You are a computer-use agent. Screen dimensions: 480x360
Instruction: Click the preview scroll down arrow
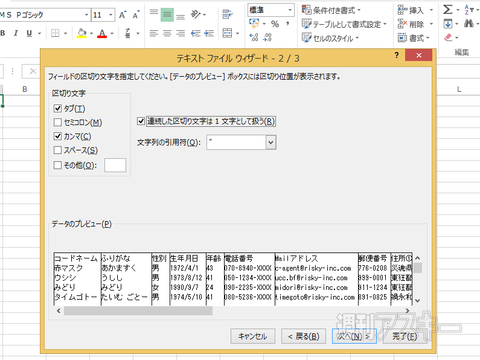click(x=418, y=300)
